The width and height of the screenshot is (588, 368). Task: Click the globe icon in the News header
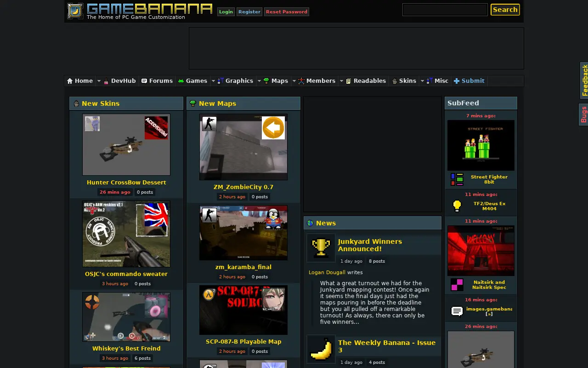pos(310,223)
